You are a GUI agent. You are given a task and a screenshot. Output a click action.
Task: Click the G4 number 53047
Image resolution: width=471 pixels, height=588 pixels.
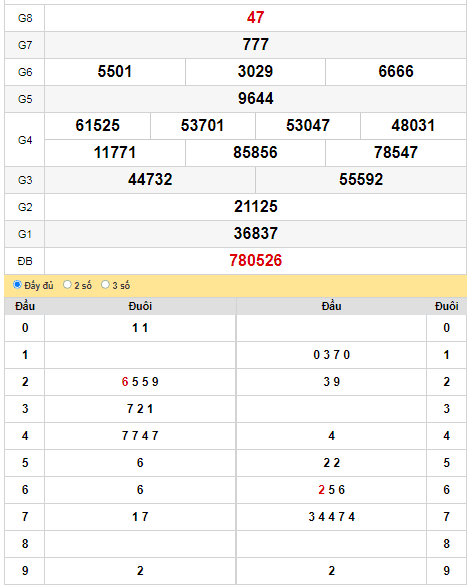[x=308, y=126]
